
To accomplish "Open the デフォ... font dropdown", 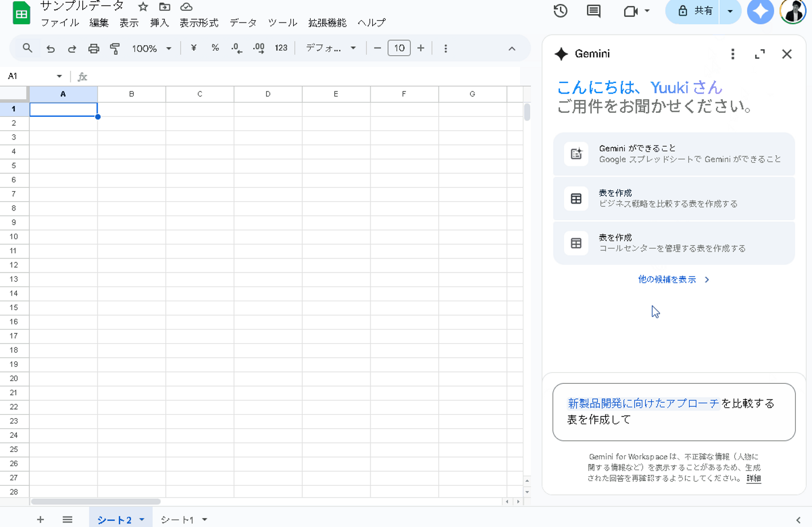I will click(330, 48).
